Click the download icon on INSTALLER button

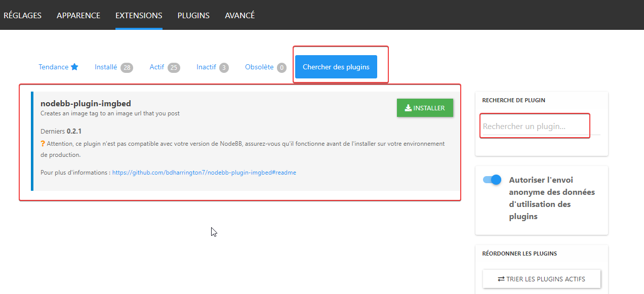click(x=408, y=108)
